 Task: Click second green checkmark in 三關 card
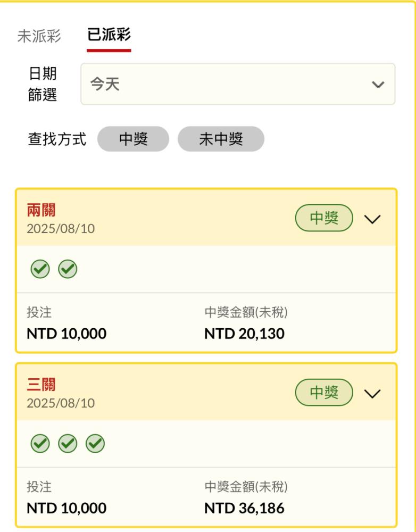click(68, 444)
